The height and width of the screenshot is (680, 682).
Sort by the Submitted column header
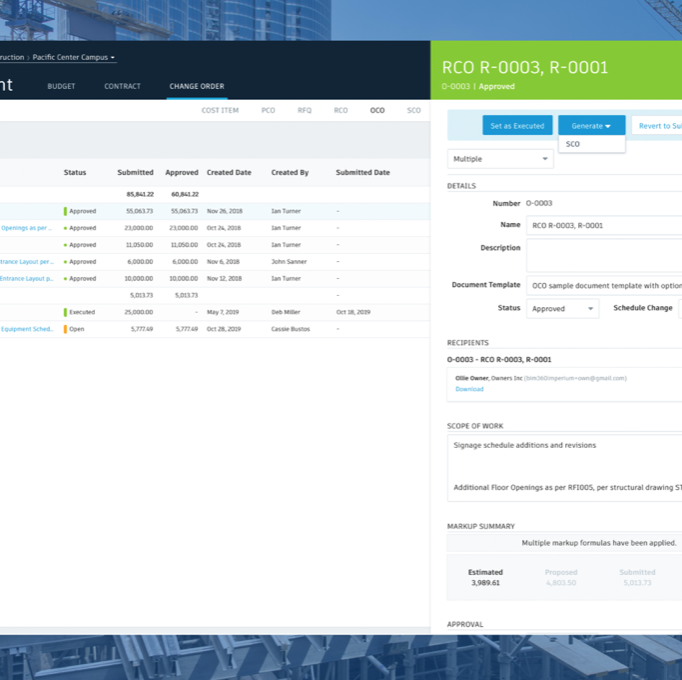pos(135,172)
